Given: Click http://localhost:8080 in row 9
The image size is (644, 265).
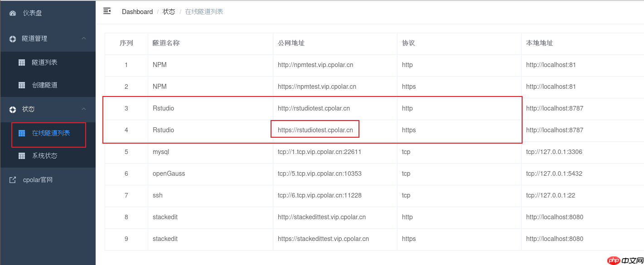Looking at the screenshot, I should point(555,239).
